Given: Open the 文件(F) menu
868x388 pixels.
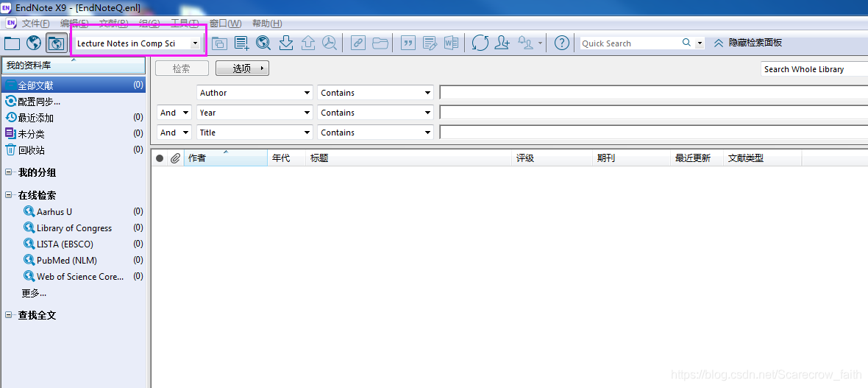Looking at the screenshot, I should 36,24.
